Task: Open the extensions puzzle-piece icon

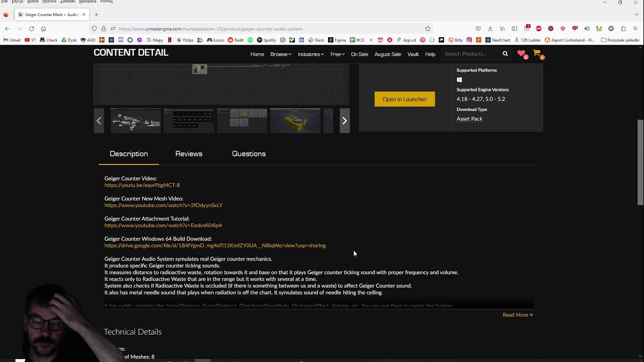Action: click(623, 29)
